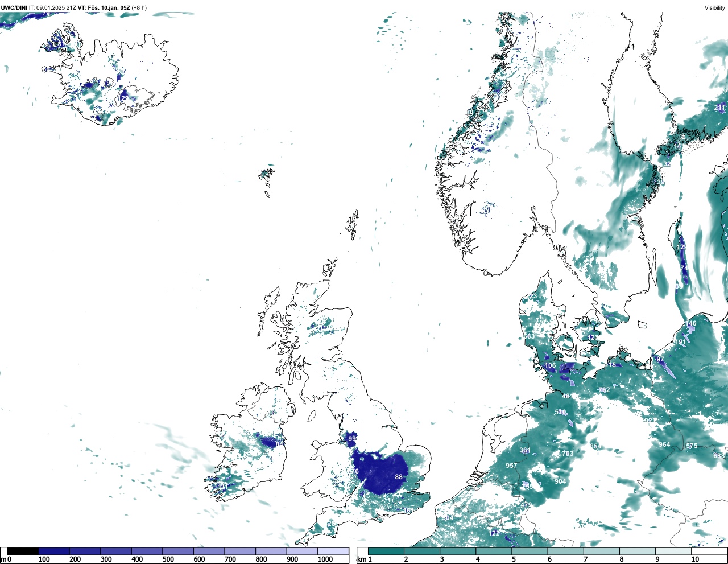
Task: Click the 1000 tick label on meter scale
Action: (x=325, y=559)
